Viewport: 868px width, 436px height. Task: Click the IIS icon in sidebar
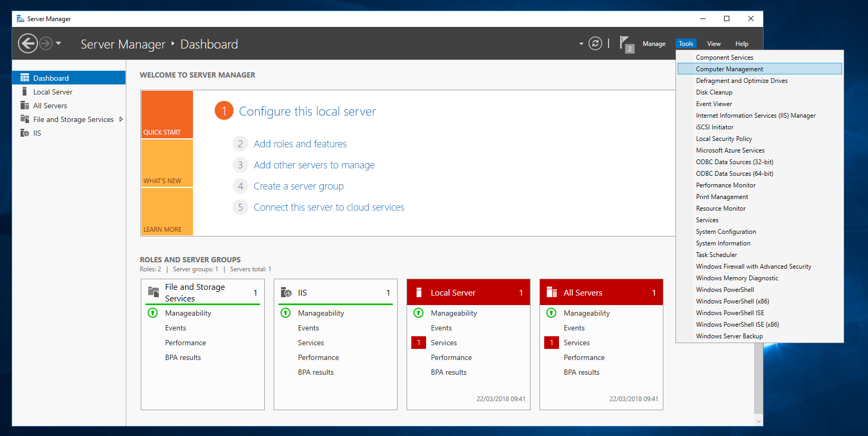click(25, 132)
